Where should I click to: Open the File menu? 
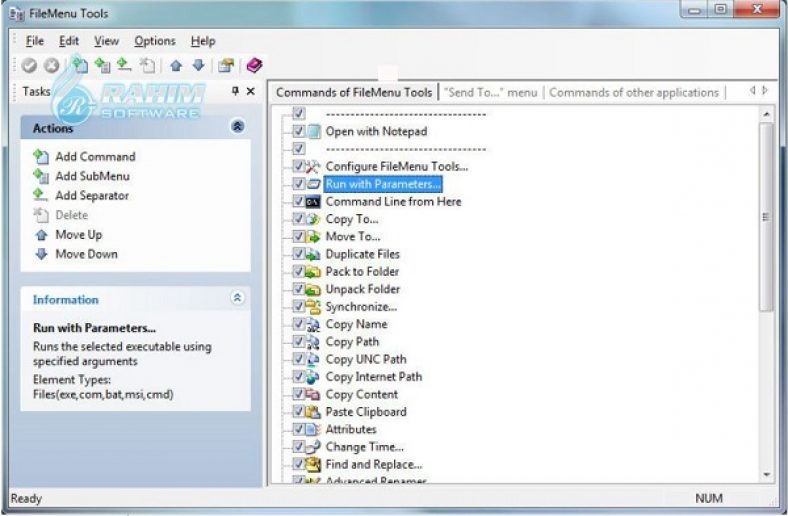(x=35, y=41)
